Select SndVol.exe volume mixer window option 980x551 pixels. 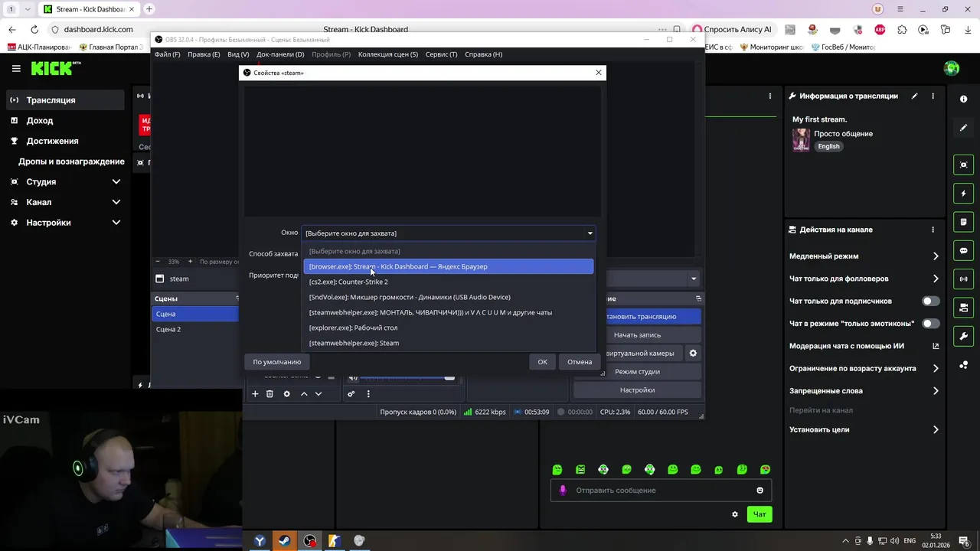[449, 297]
